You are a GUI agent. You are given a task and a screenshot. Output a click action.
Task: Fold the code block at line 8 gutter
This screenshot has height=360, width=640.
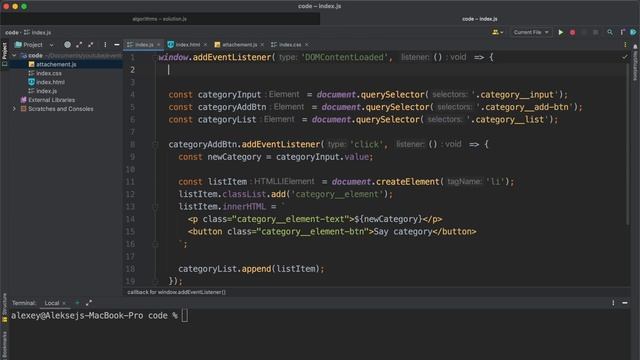click(155, 144)
